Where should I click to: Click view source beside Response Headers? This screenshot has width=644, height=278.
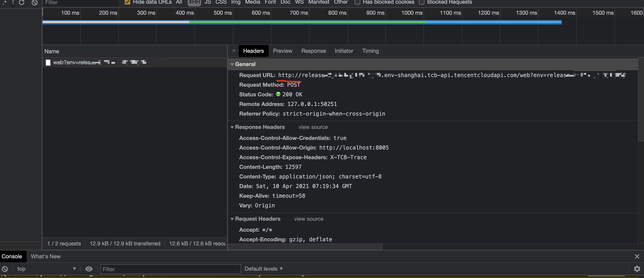pos(313,127)
